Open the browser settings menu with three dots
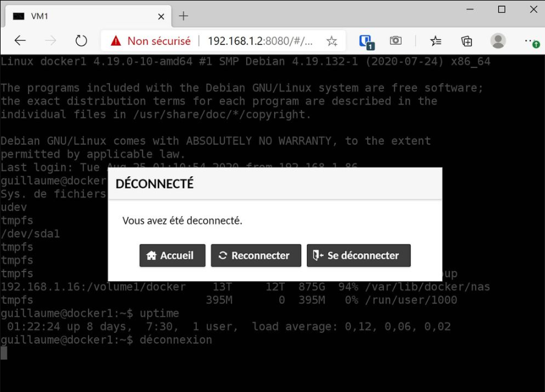Image resolution: width=545 pixels, height=392 pixels. click(528, 40)
